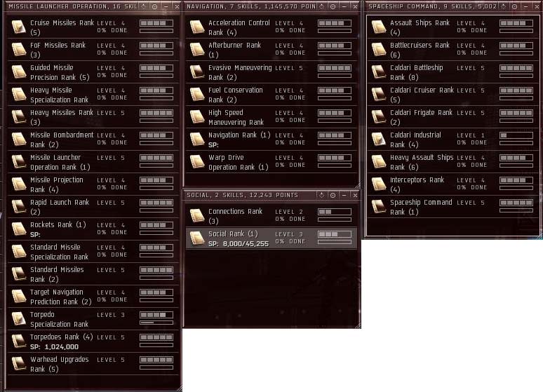Viewport: 543px width, 392px height.
Task: Open Navigation window settings gear icon
Action: tap(322, 6)
